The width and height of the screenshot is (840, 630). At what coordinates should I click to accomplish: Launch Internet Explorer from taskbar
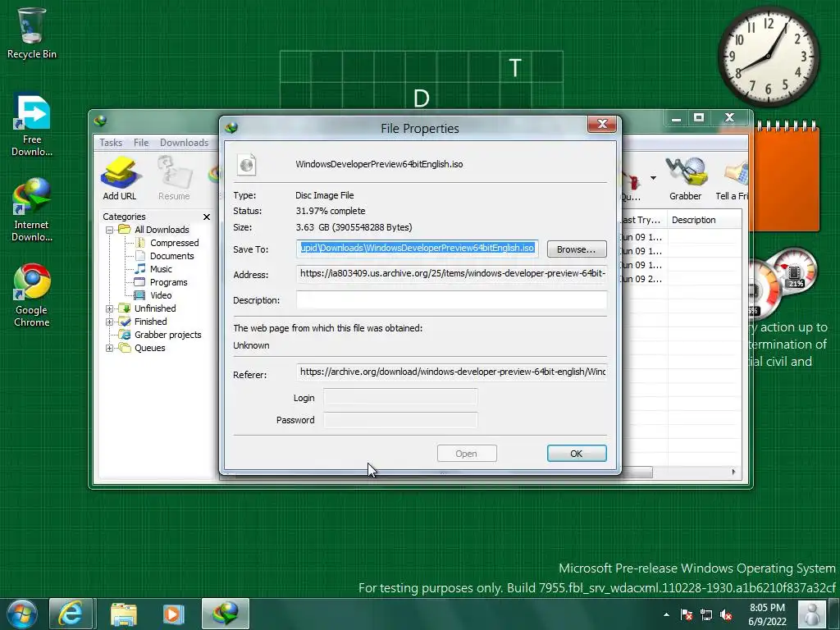click(71, 614)
